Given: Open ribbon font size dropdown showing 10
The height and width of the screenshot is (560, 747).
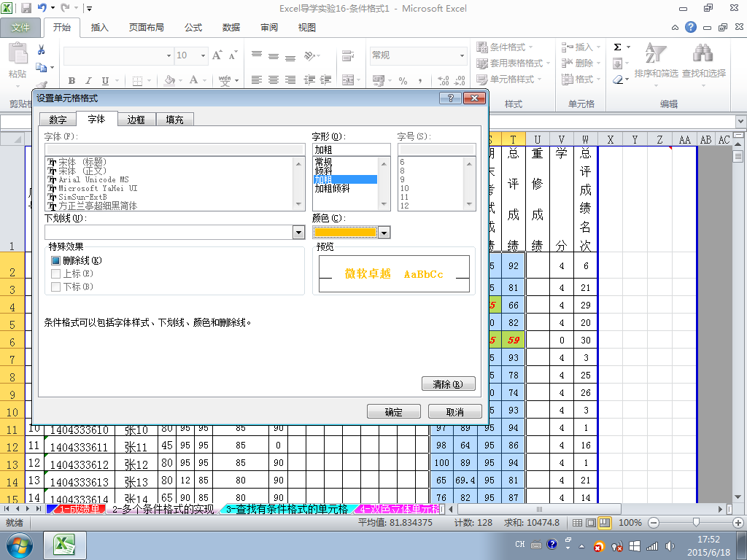Looking at the screenshot, I should pyautogui.click(x=203, y=55).
